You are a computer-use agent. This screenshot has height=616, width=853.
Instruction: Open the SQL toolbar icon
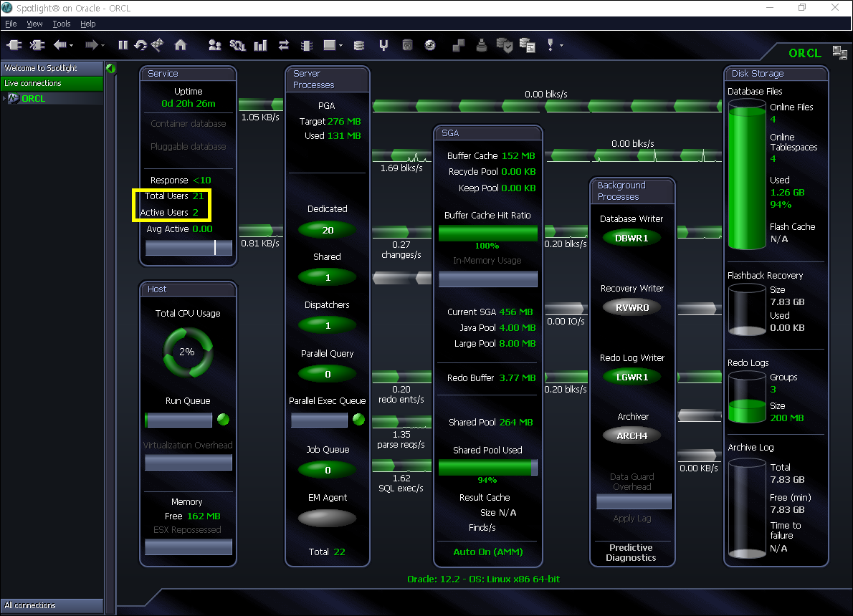coord(238,45)
